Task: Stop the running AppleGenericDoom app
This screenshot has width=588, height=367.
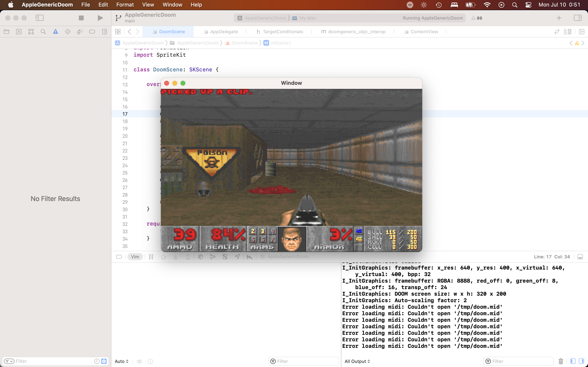Action: (81, 18)
